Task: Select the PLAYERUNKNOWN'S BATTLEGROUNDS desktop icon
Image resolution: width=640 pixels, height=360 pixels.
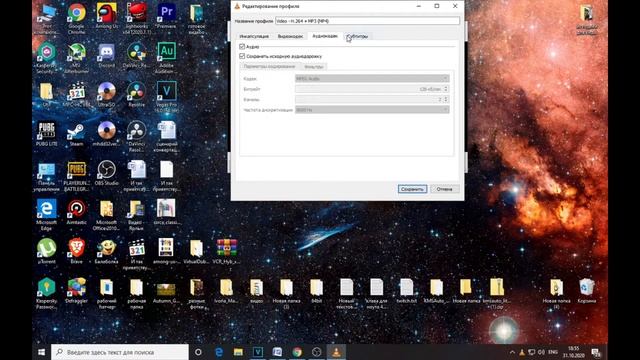Action: point(76,176)
